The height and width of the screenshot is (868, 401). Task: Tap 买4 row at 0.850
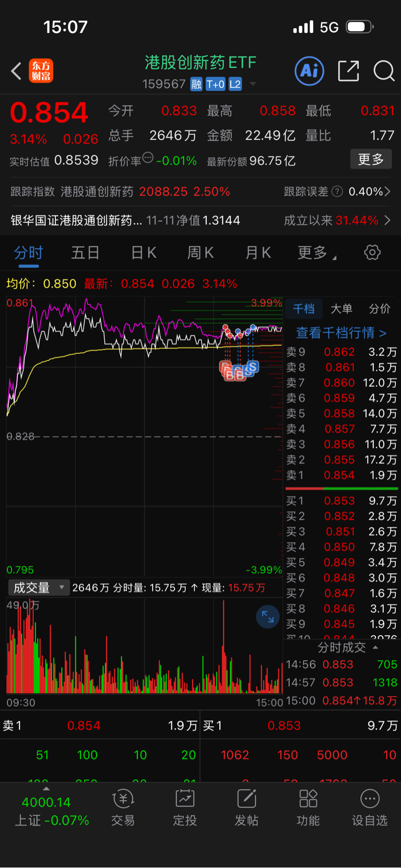(x=341, y=547)
